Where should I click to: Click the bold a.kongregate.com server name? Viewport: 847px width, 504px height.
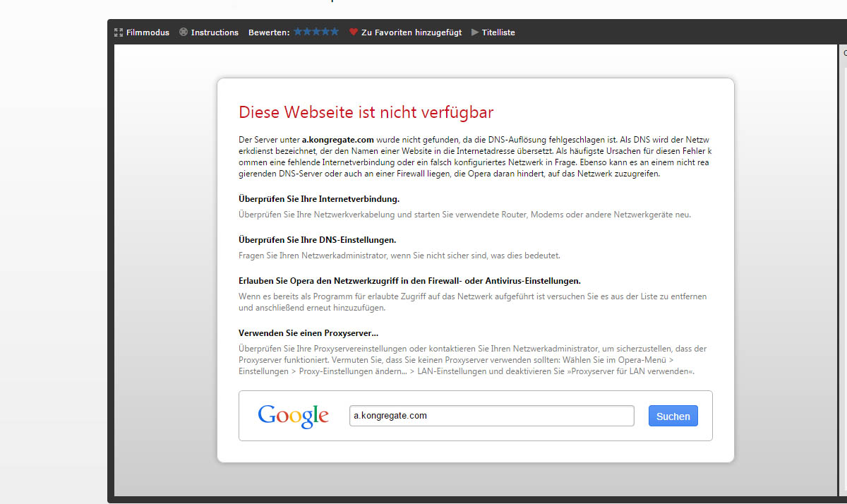337,140
